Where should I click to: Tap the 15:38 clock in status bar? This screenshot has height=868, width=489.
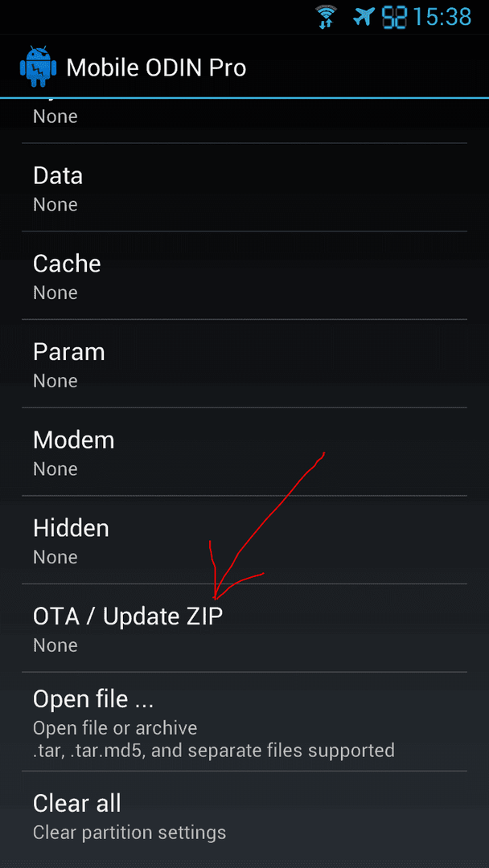[x=442, y=17]
